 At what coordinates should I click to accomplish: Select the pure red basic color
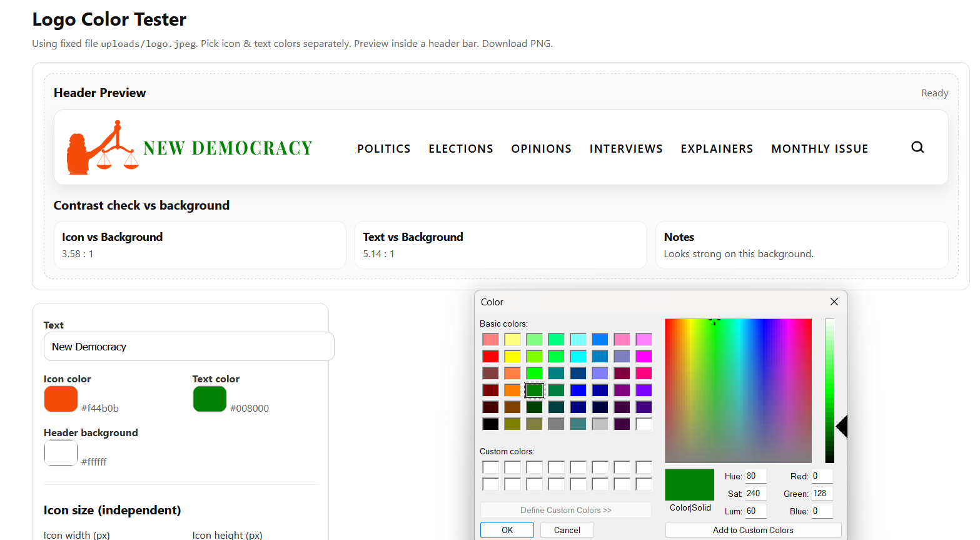(x=491, y=356)
